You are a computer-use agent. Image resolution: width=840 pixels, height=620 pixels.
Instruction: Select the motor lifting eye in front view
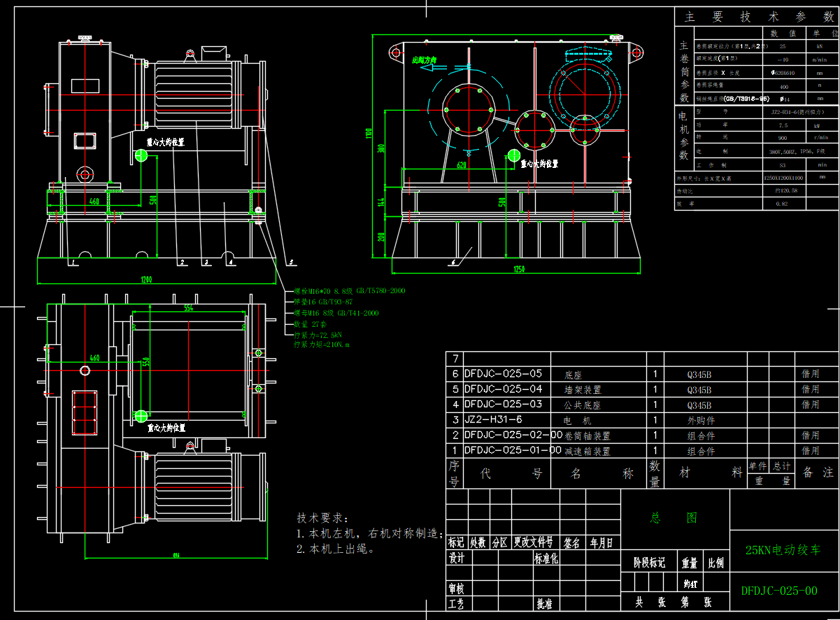click(189, 53)
